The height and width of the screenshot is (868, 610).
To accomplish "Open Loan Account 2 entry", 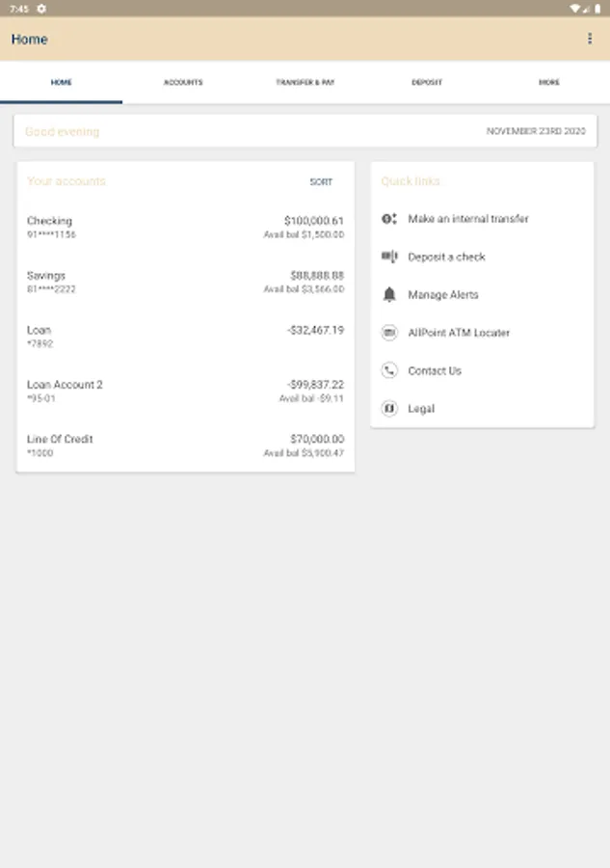I will 185,391.
